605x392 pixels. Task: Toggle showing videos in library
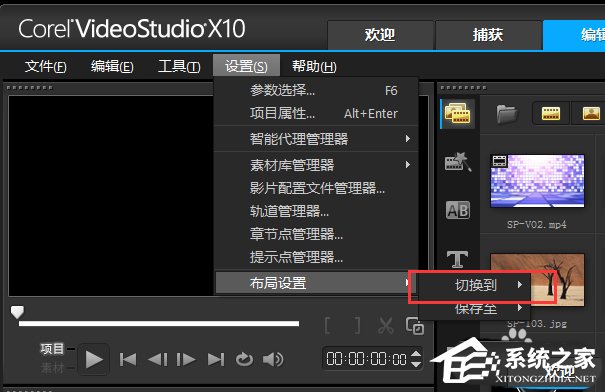(551, 113)
